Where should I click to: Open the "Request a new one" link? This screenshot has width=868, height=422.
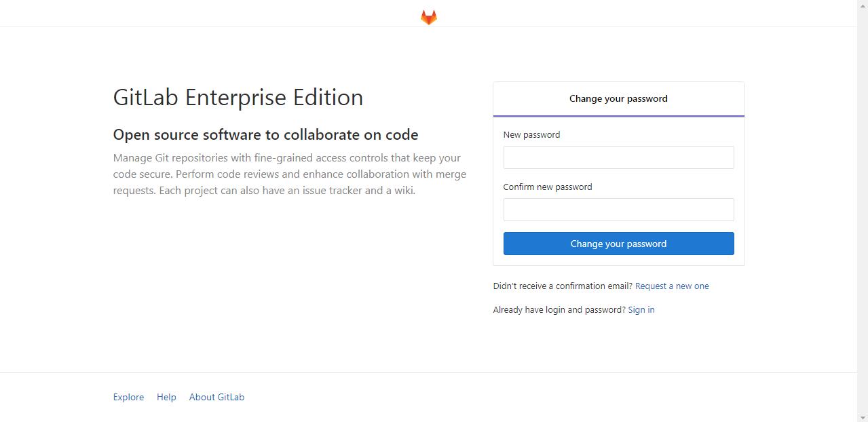click(x=672, y=286)
